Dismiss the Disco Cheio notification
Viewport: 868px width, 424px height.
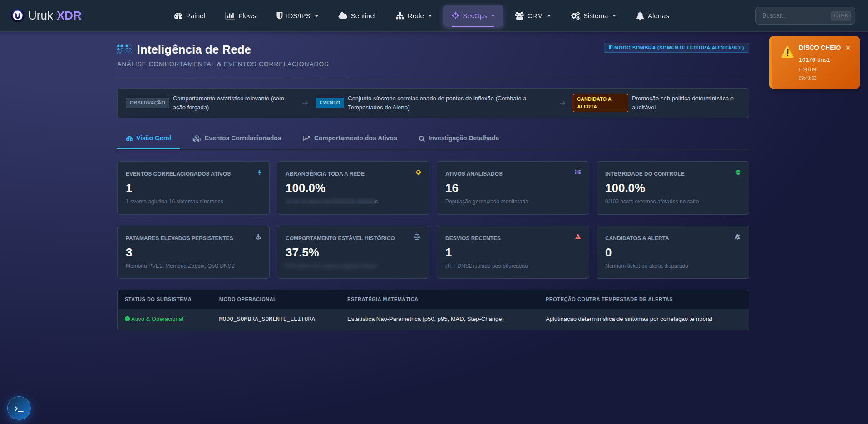[x=848, y=48]
